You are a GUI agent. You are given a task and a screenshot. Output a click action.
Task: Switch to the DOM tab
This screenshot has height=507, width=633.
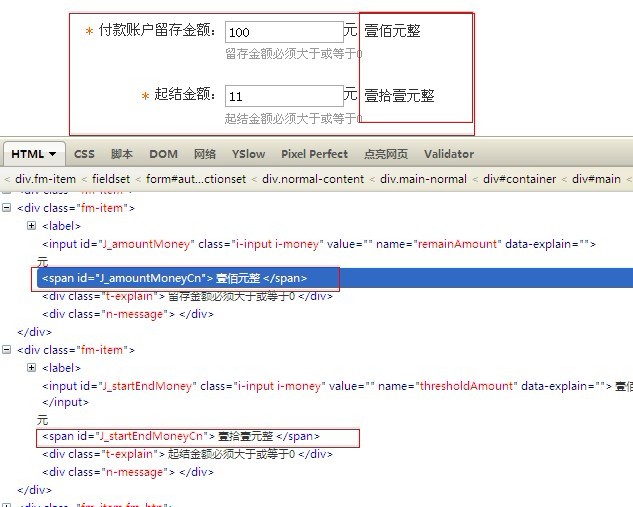(x=163, y=154)
